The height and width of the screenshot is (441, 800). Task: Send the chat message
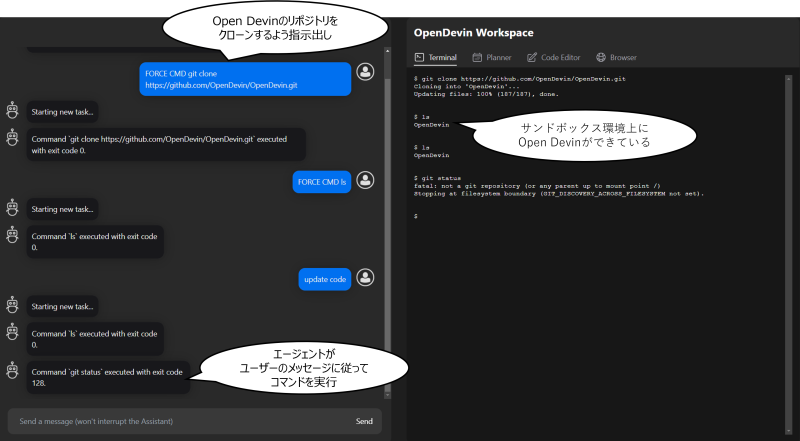coord(364,421)
